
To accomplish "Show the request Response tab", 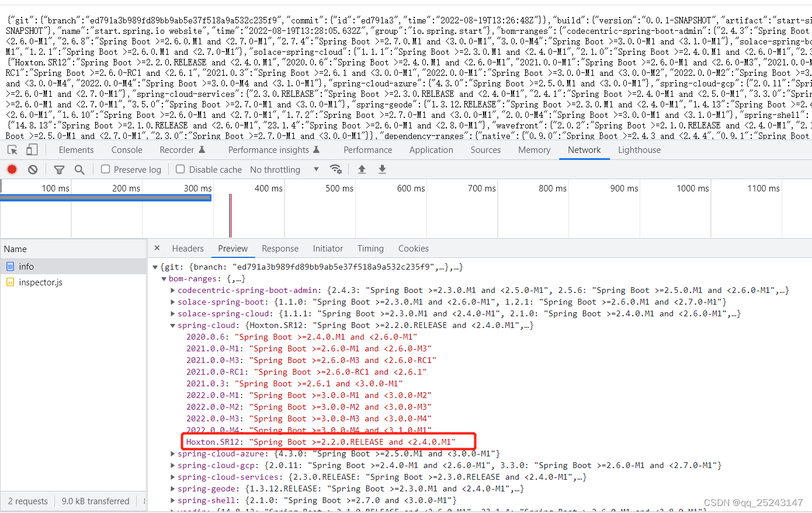I will point(280,249).
